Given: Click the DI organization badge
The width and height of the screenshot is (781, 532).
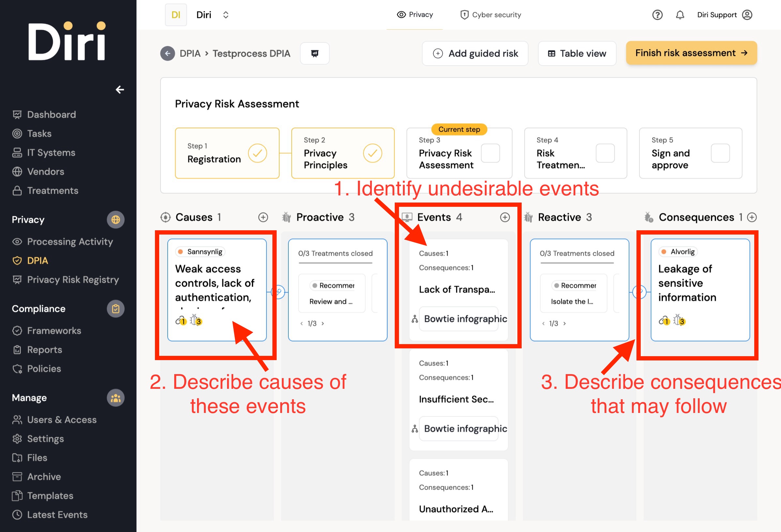Looking at the screenshot, I should coord(176,15).
